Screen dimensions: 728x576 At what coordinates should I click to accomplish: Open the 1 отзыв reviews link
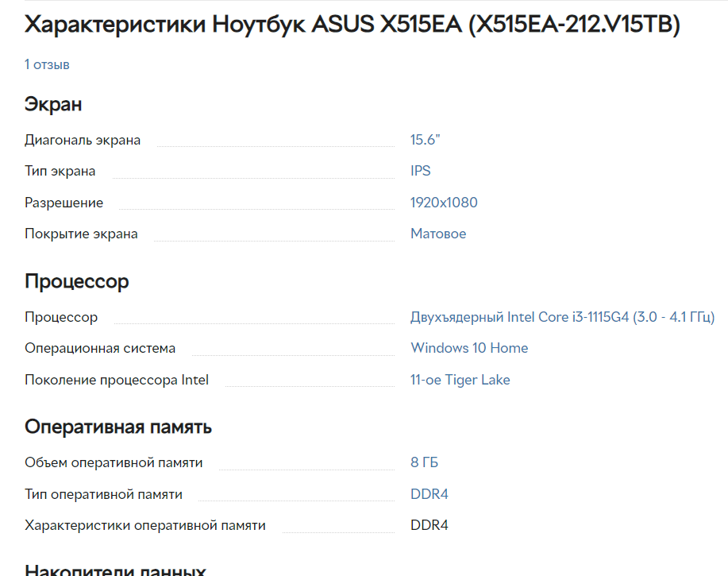(x=47, y=64)
